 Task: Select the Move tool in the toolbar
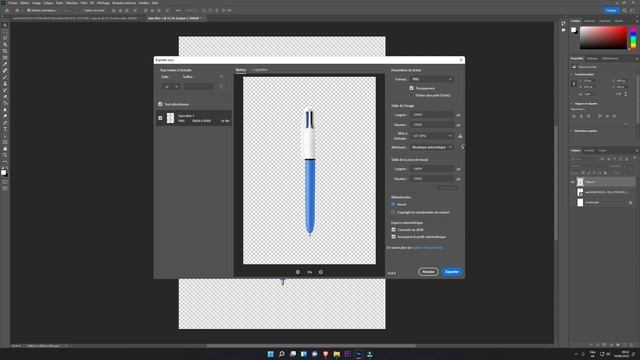tap(5, 25)
